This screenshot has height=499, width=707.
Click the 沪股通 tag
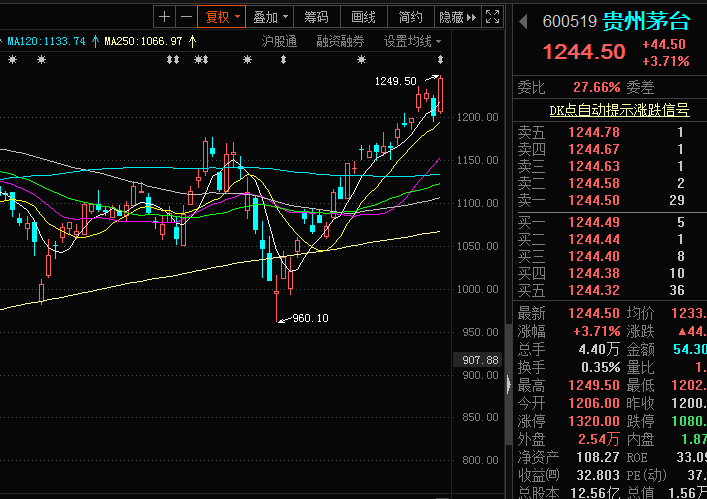click(x=279, y=42)
